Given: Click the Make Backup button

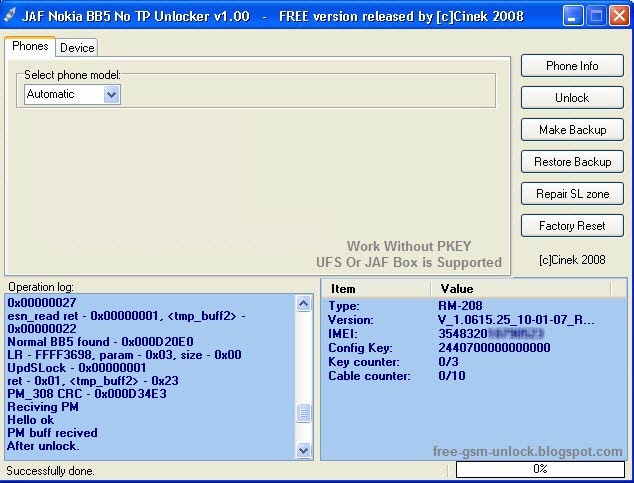Looking at the screenshot, I should point(572,130).
